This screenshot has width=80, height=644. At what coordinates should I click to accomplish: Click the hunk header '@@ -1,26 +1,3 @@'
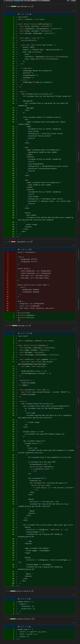[24, 249]
